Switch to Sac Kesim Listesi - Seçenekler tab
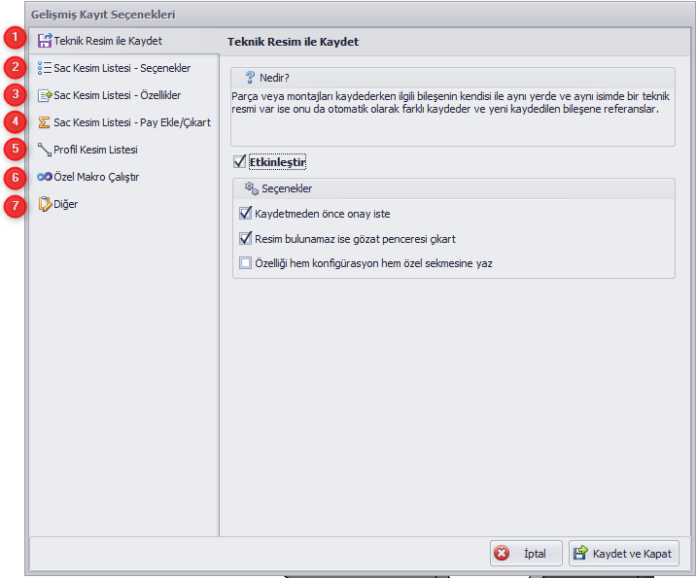 (122, 68)
